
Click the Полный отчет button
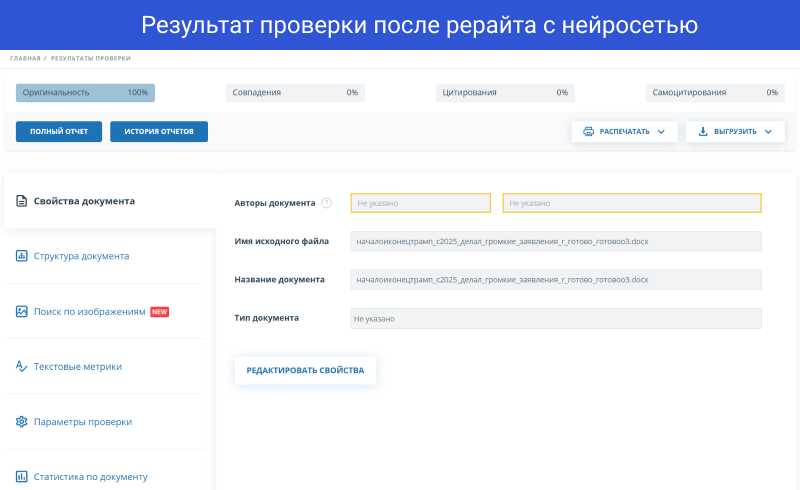tap(59, 132)
